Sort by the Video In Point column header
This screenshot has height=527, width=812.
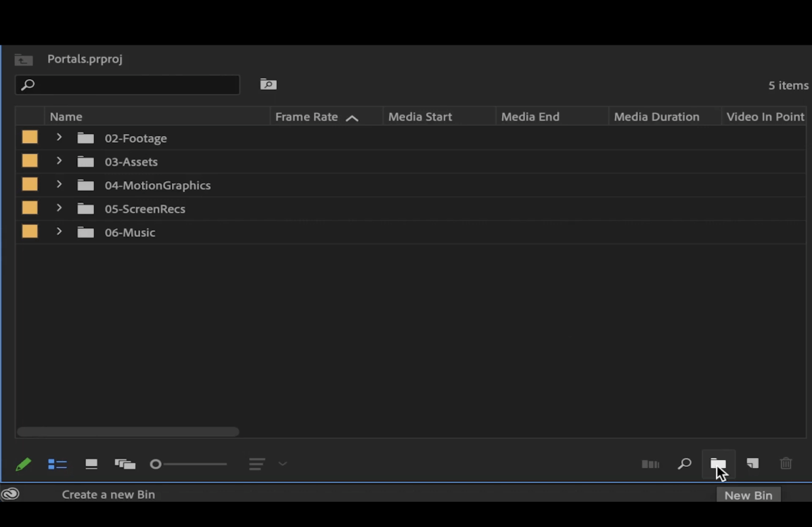click(765, 116)
